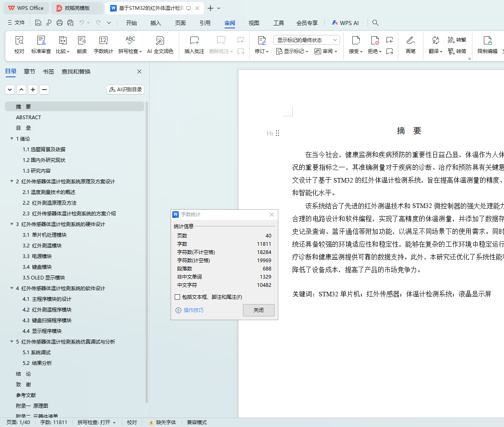Switch to 书签 tab in navigation pane
This screenshot has width=504, height=427.
pos(49,72)
